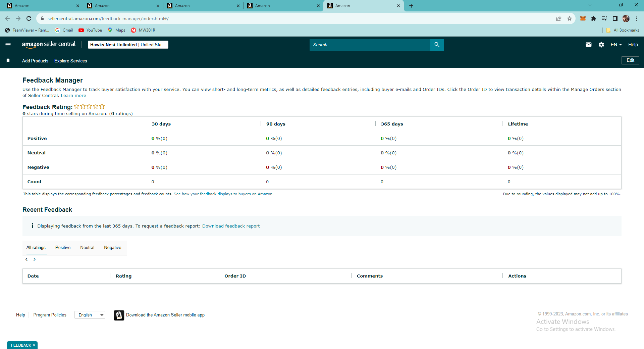644x349 pixels.
Task: Click the Date column header
Action: [x=33, y=276]
